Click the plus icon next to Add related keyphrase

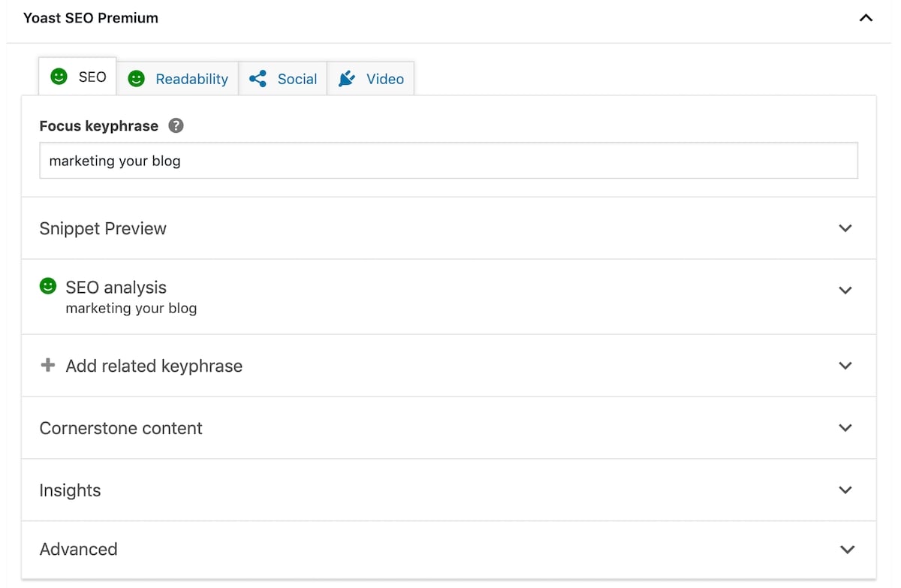(x=47, y=366)
